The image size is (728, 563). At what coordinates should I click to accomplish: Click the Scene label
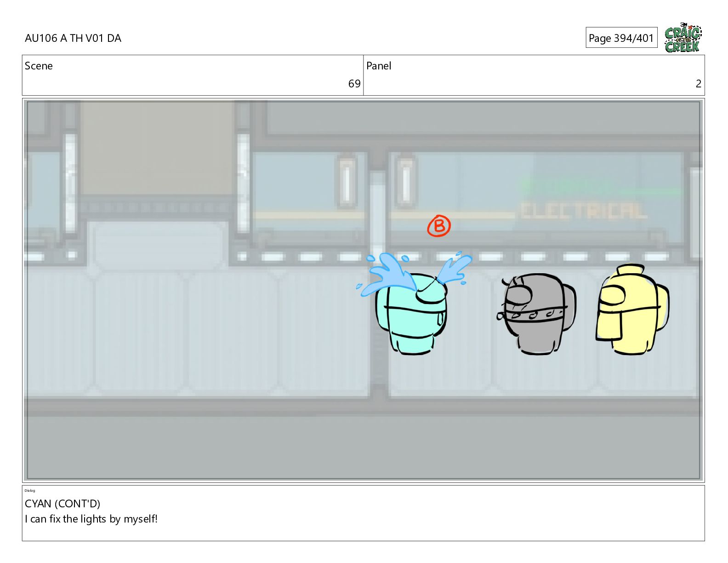click(x=39, y=66)
